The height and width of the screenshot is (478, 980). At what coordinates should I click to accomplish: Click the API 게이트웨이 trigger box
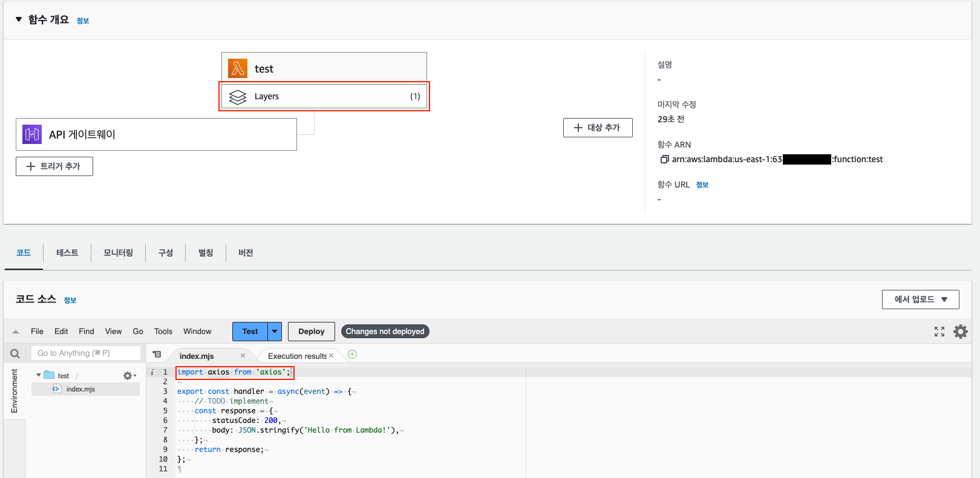pos(156,134)
